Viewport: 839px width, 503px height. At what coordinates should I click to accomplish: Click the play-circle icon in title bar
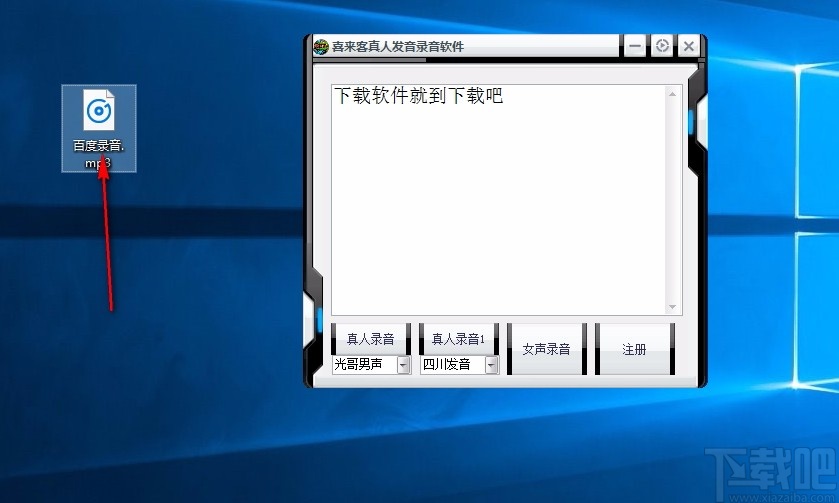[662, 46]
